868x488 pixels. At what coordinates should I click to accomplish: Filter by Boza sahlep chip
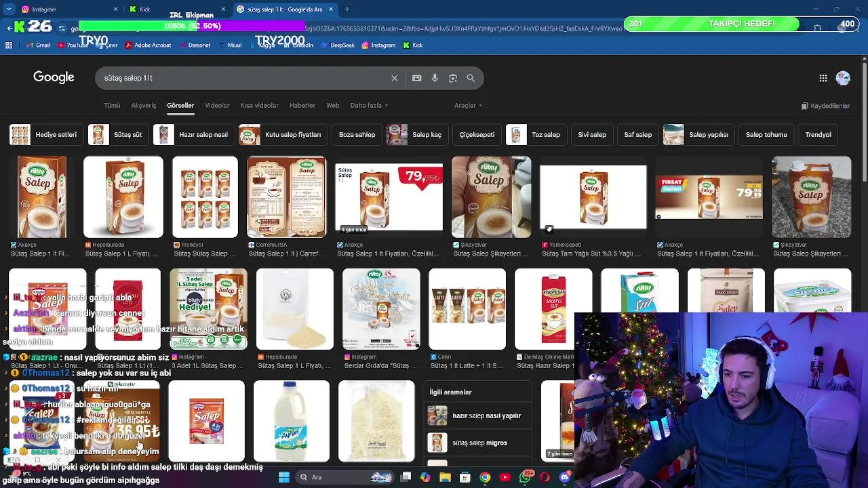[357, 134]
